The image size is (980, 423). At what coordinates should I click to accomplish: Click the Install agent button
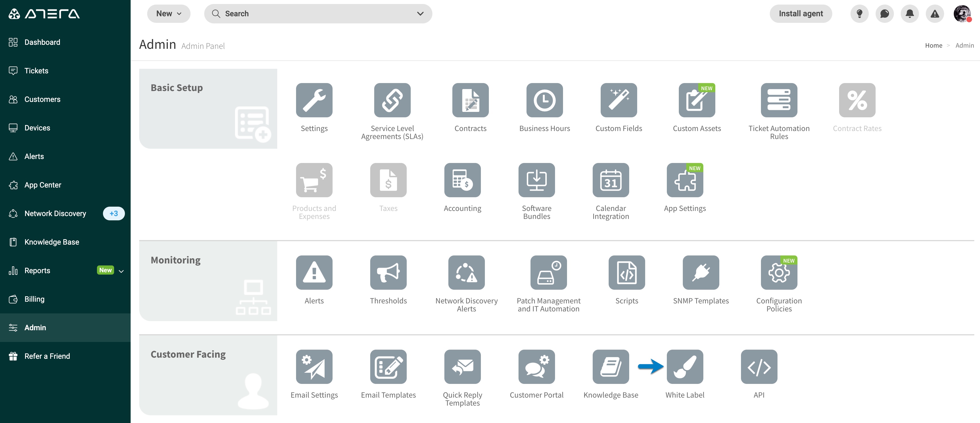click(800, 14)
